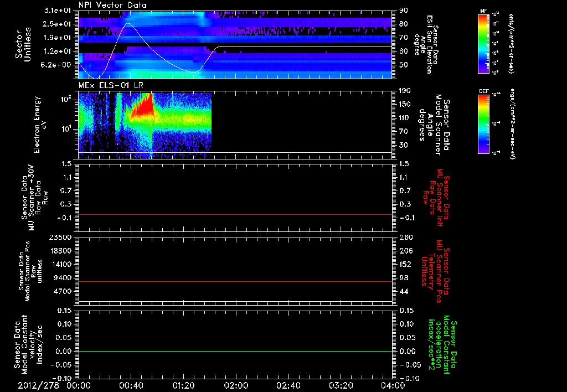This screenshot has width=567, height=392.
Task: Click the green "Model Constant acceleration" label
Action: (442, 345)
